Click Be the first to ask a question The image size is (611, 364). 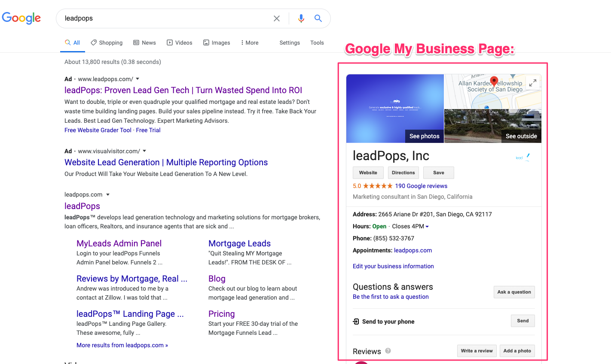coord(391,297)
